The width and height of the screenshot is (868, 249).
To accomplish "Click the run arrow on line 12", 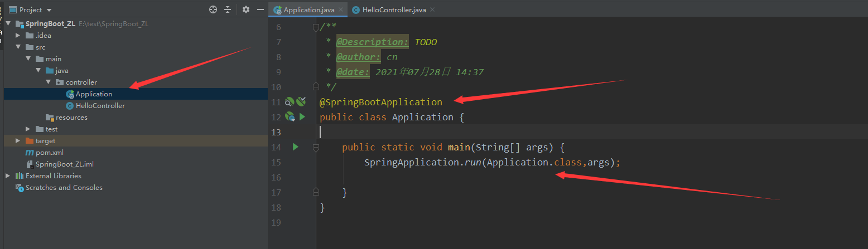I will point(302,117).
